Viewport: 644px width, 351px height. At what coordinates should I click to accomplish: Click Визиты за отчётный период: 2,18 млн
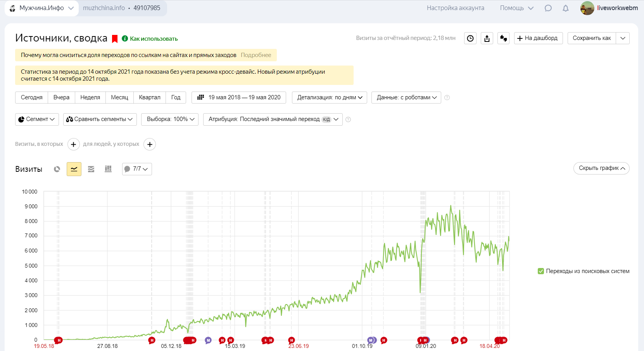tap(406, 38)
